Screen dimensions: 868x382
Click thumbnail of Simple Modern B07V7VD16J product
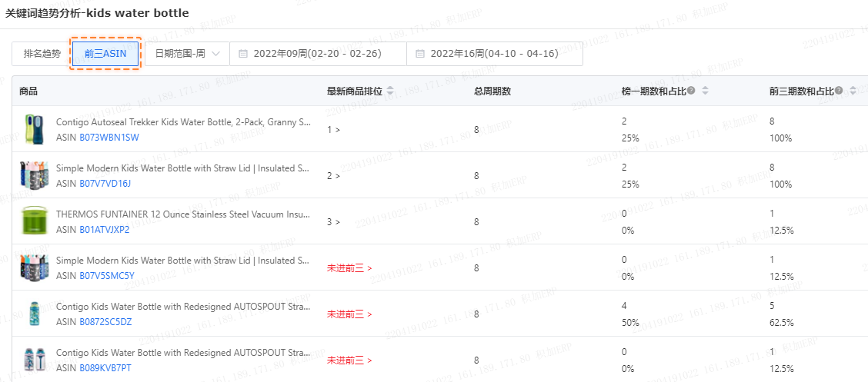pos(35,176)
